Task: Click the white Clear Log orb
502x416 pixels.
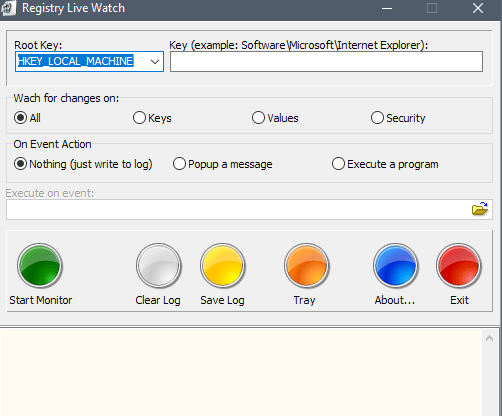Action: [x=158, y=266]
